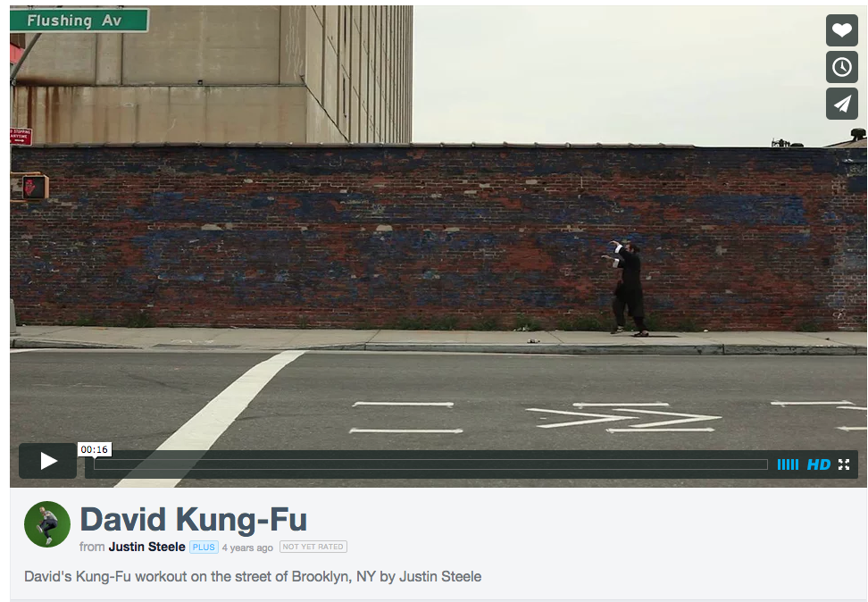This screenshot has height=602, width=868.
Task: Like the video with the heart icon
Action: coord(842,29)
